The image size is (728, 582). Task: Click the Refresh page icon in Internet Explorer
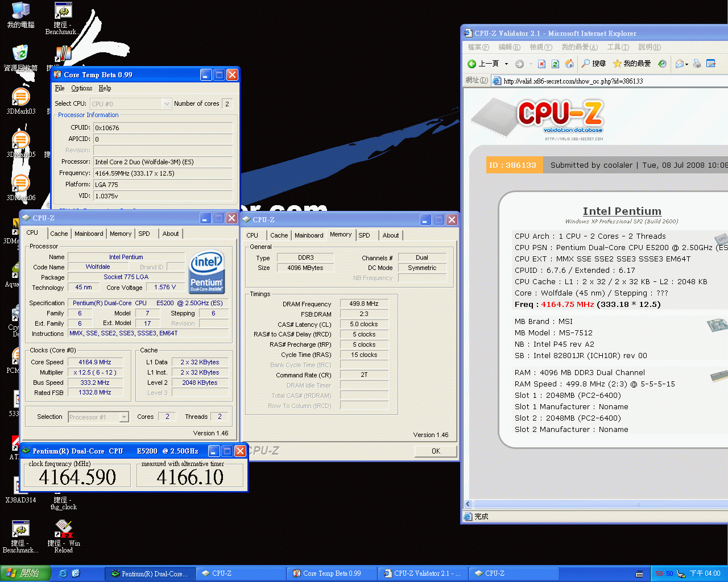click(556, 64)
